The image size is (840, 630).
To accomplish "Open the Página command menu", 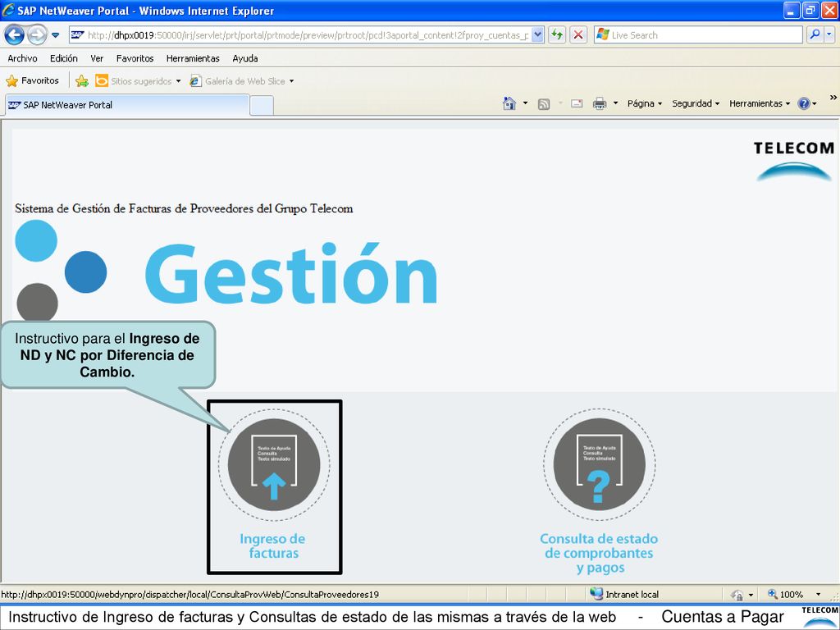I will point(645,103).
